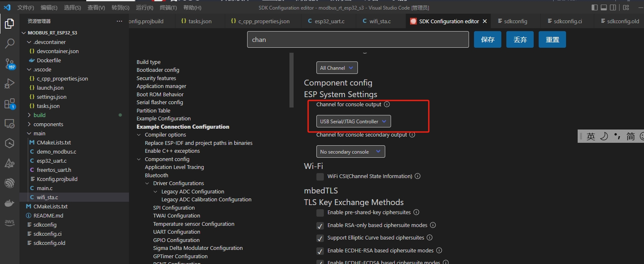Collapse the .vscode folder
Screen dimensions: 644x264
click(29, 69)
